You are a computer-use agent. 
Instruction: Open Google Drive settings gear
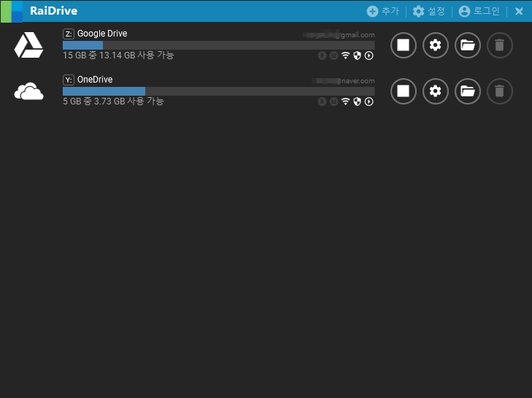coord(435,45)
